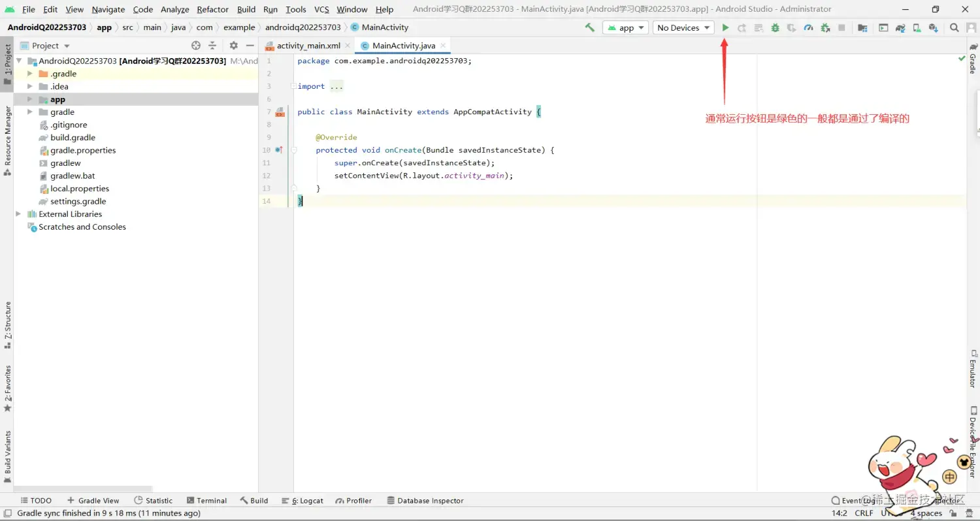Switch to activity_main.xml tab
Viewport: 980px width, 521px height.
pos(308,46)
